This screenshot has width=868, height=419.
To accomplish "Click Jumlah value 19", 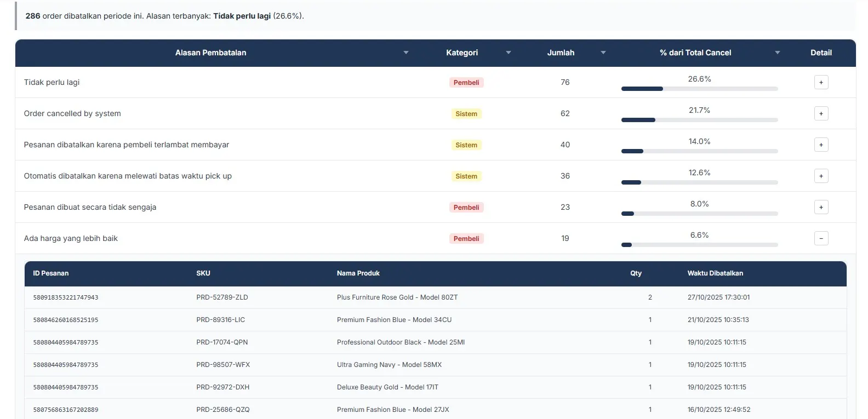I will [x=565, y=238].
